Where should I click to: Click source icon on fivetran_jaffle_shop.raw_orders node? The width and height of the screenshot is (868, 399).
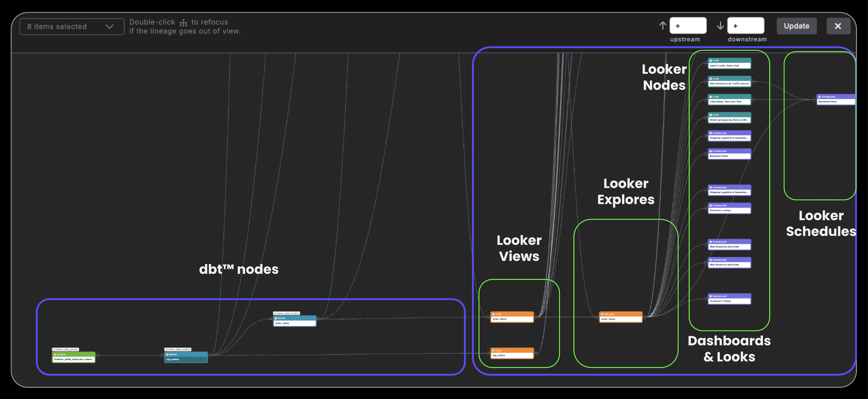coord(55,355)
